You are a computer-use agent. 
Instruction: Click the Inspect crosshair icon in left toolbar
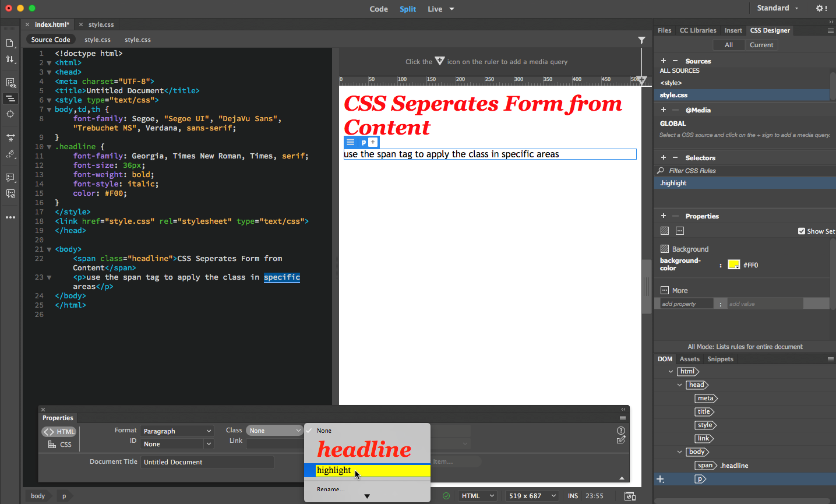point(10,114)
